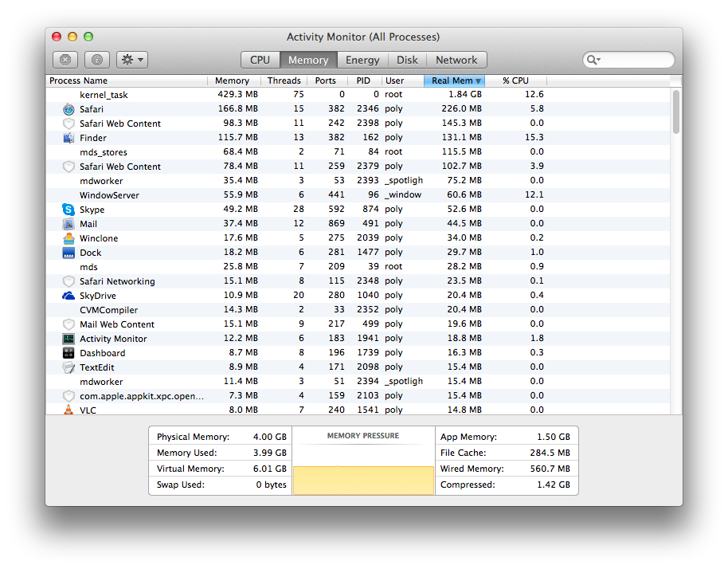The height and width of the screenshot is (569, 728).
Task: Click into the search field
Action: pyautogui.click(x=628, y=60)
